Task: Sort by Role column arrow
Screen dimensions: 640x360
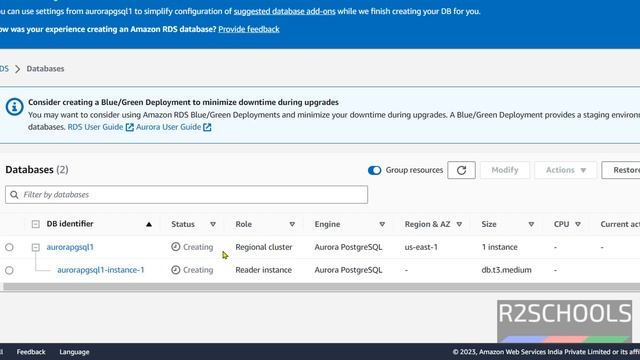Action: tap(292, 224)
